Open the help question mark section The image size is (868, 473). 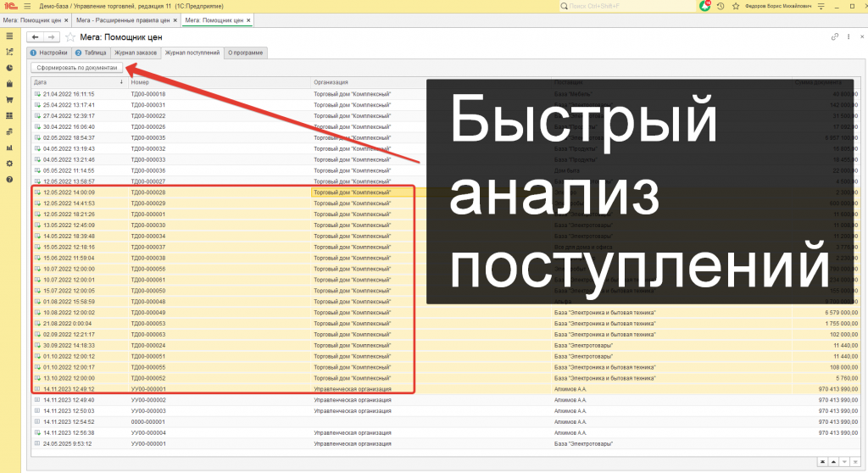click(x=9, y=180)
